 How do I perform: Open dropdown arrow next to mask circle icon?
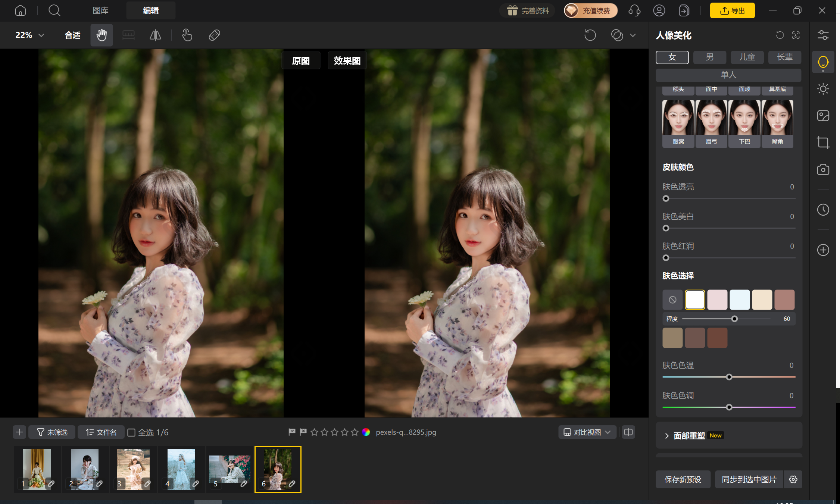[633, 35]
